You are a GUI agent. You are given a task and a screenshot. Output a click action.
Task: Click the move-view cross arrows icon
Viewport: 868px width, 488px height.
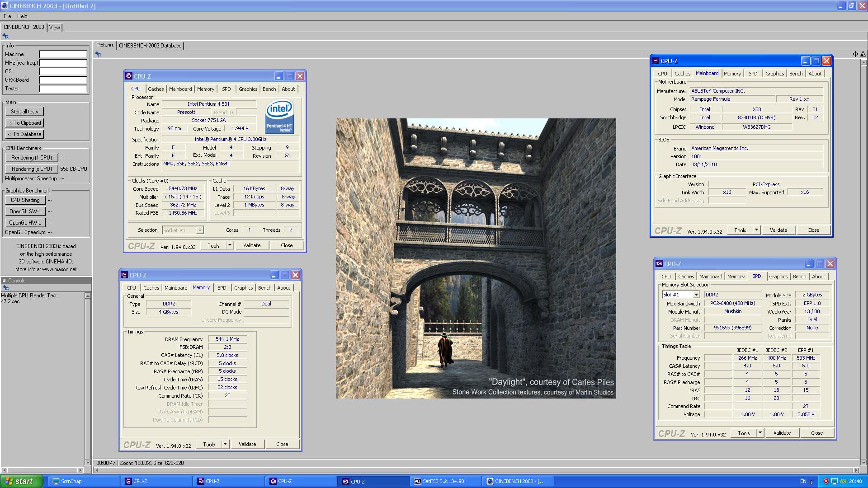(855, 54)
